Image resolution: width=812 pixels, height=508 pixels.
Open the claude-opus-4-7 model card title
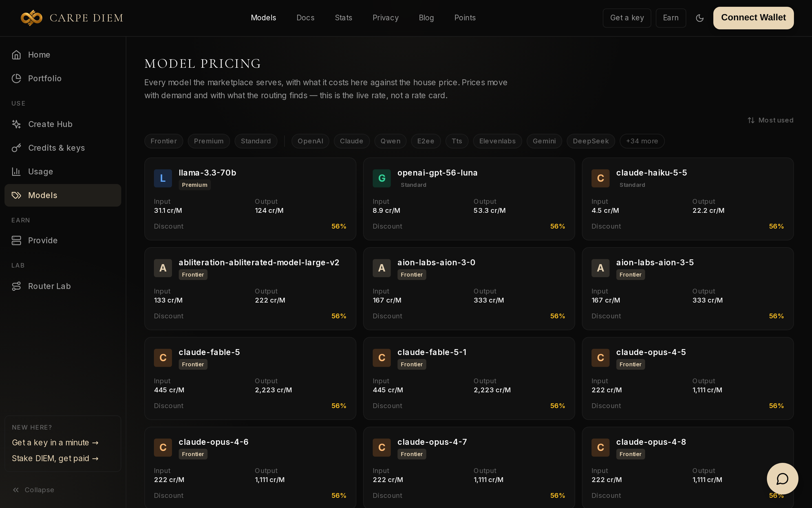[432, 442]
